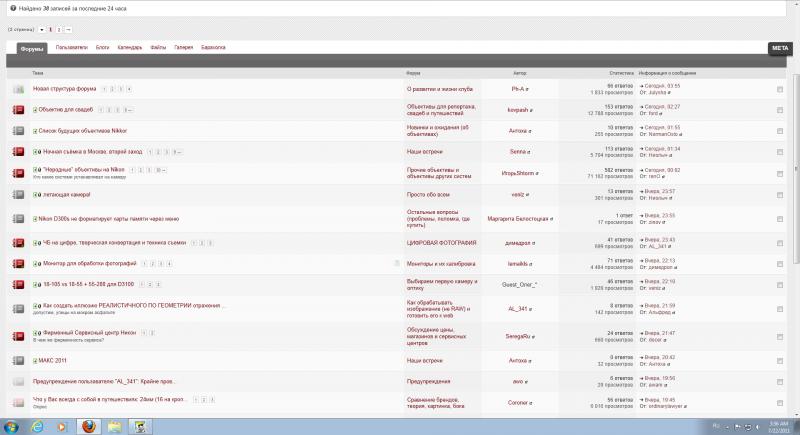This screenshot has width=800, height=435.
Task: Click red status icon of 18-105 vs 18-55 topic
Action: [x=18, y=285]
